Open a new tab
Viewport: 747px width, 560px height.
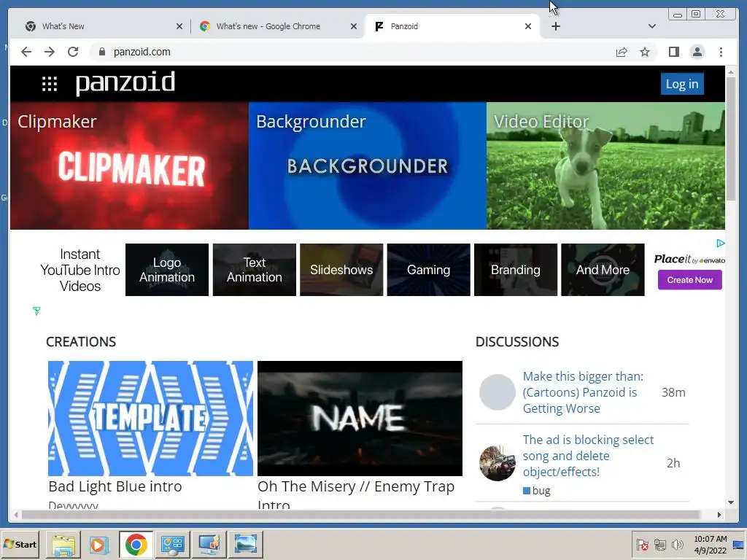[x=555, y=26]
